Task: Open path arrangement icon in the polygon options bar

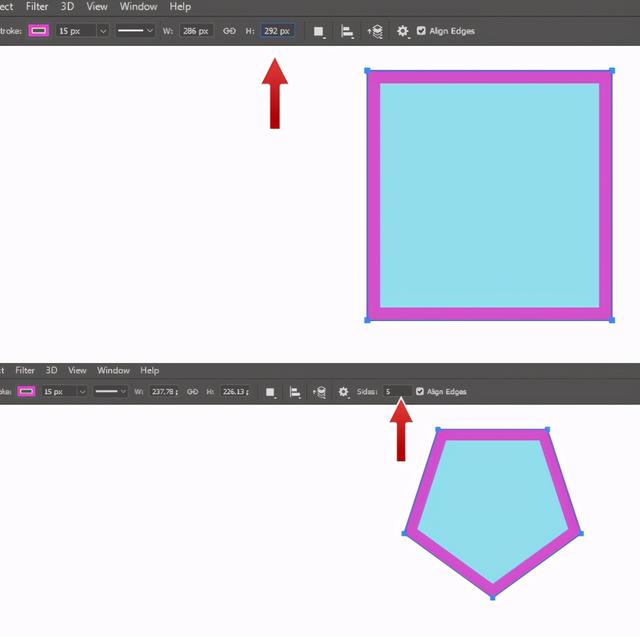Action: click(320, 392)
